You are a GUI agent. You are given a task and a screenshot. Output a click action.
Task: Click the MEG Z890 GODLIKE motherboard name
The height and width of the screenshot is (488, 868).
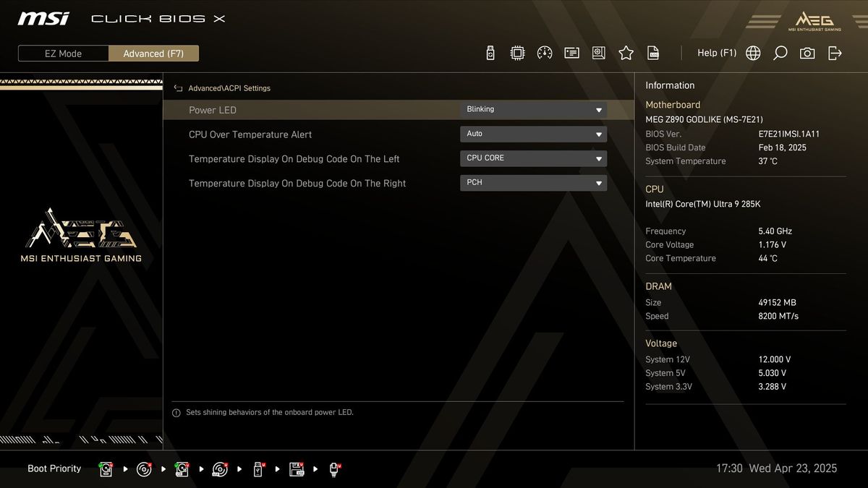point(704,119)
